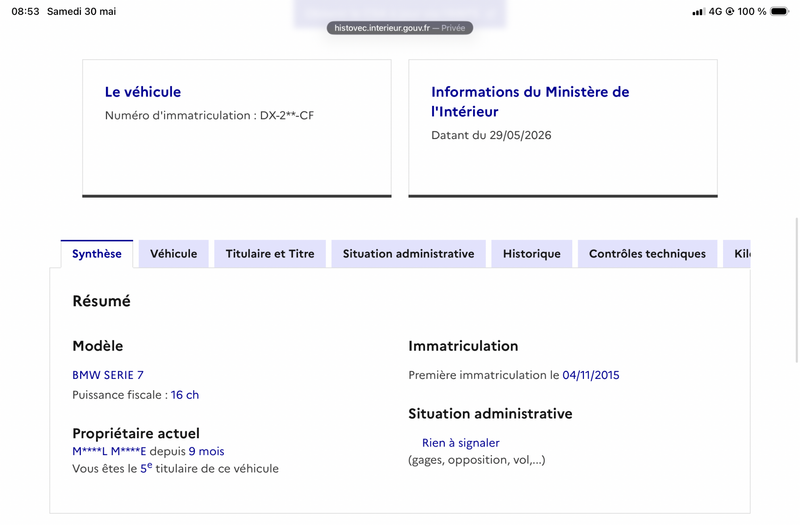Click the Propriétaire actuel heading

[x=136, y=433]
